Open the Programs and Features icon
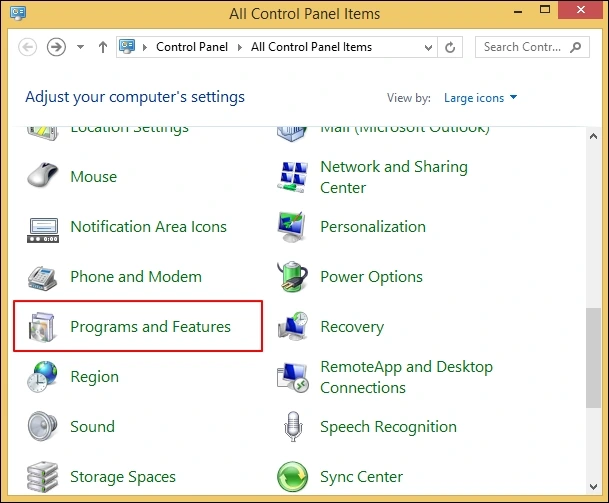Image resolution: width=609 pixels, height=503 pixels. pos(42,327)
